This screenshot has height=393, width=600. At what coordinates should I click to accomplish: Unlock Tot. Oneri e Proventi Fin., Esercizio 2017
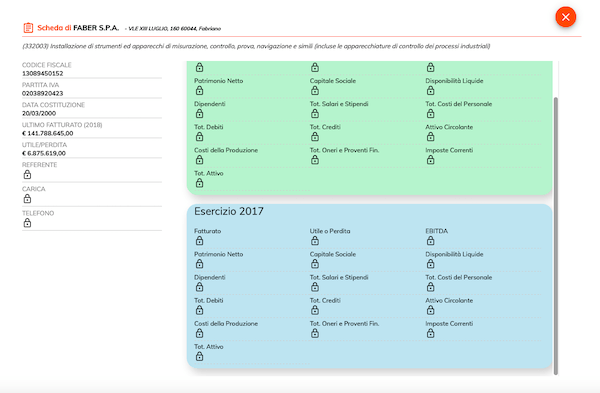(x=315, y=333)
